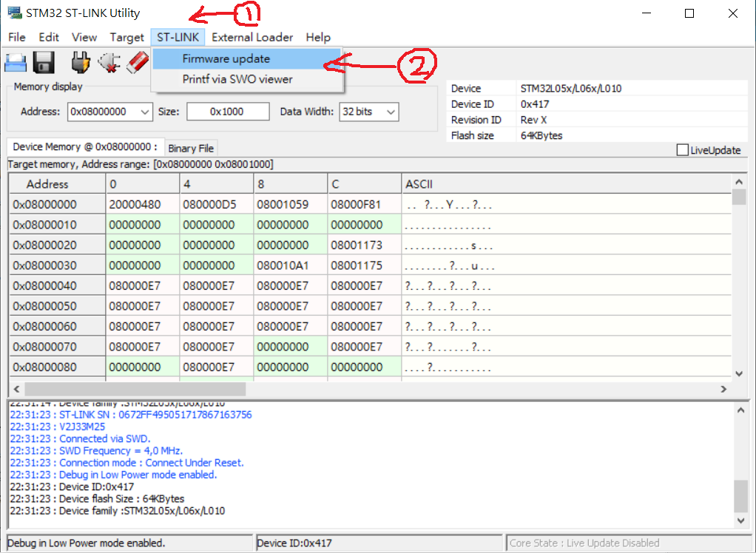Open the External Loader menu

tap(252, 37)
